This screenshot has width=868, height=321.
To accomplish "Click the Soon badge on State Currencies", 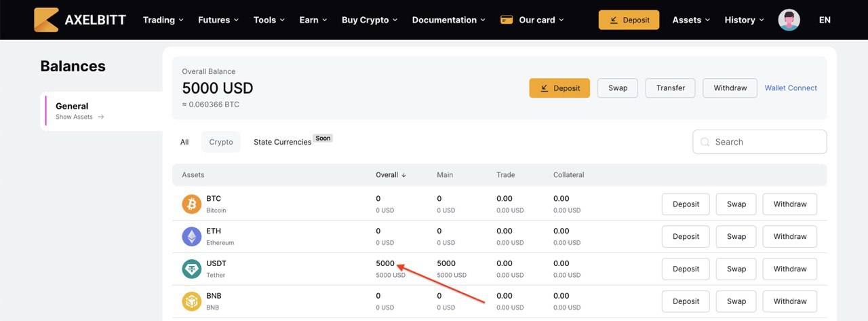I will point(323,138).
